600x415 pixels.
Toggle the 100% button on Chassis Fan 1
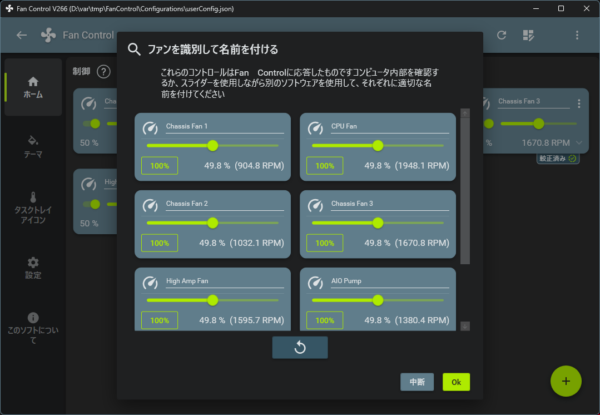point(160,166)
